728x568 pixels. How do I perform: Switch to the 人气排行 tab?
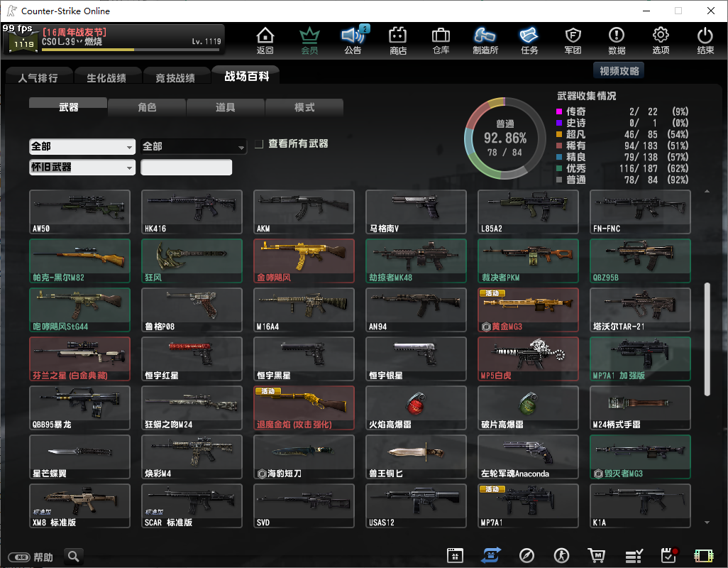click(39, 77)
